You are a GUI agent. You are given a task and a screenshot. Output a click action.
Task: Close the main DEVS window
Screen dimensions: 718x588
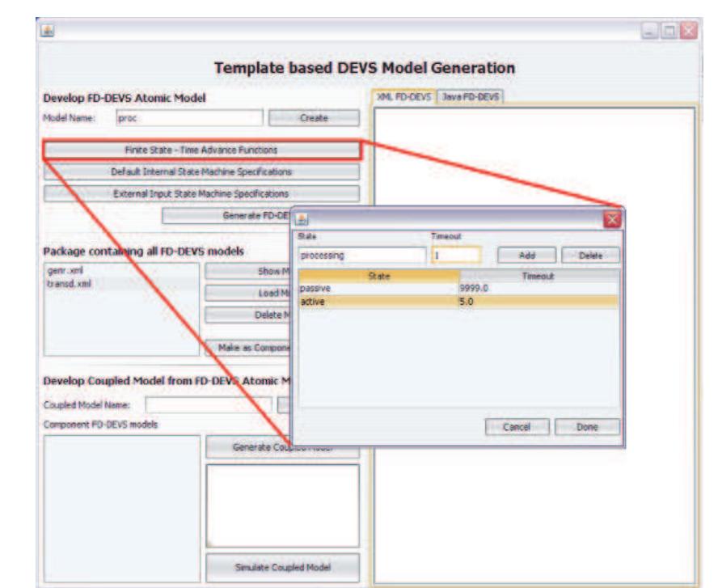[x=688, y=32]
